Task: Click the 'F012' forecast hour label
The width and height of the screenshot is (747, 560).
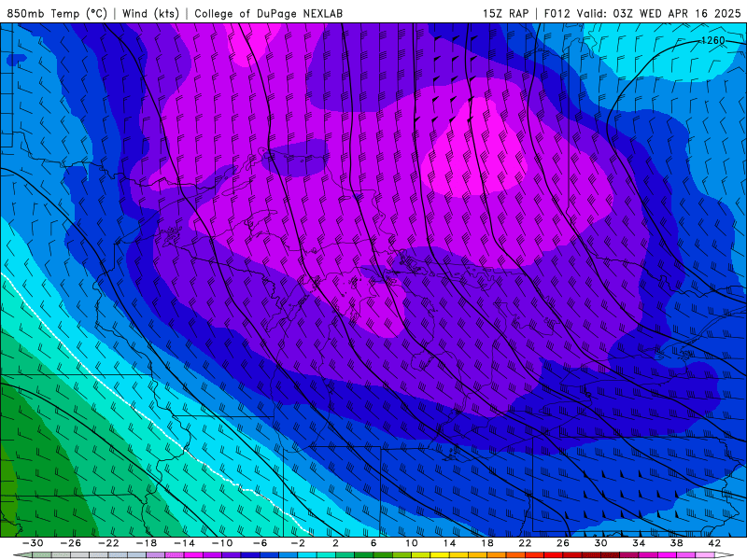Action: pyautogui.click(x=557, y=13)
